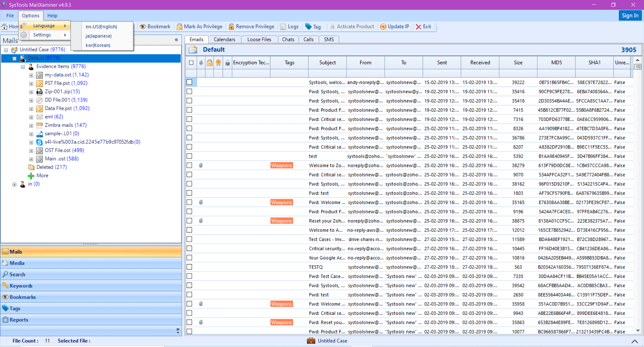Switch to the Calendars tab
This screenshot has width=644, height=347.
pyautogui.click(x=224, y=39)
